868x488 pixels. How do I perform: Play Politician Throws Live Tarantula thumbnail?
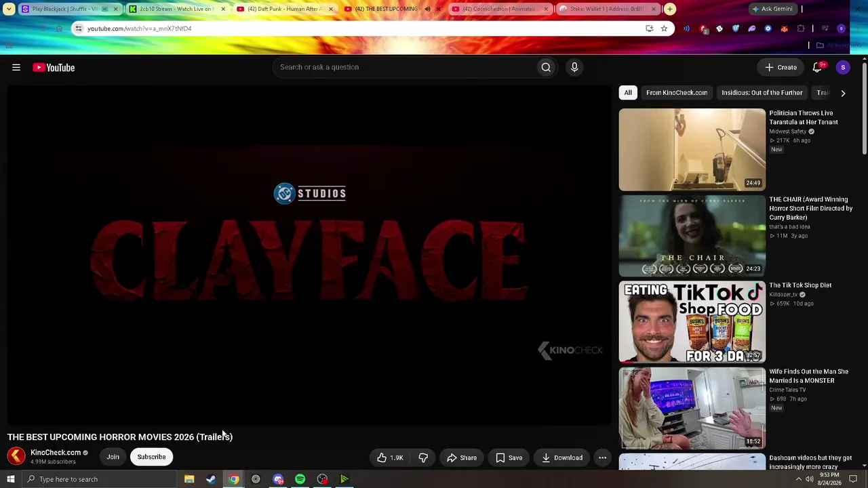tap(692, 150)
